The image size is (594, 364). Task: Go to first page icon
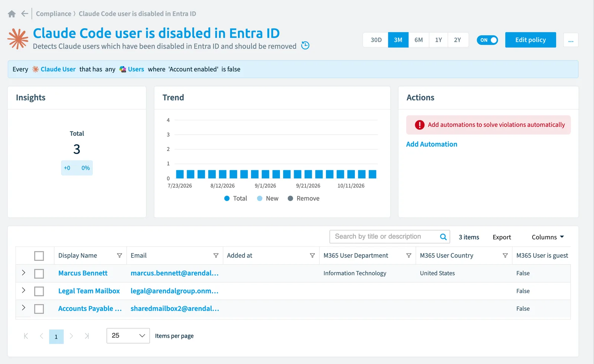pyautogui.click(x=26, y=336)
